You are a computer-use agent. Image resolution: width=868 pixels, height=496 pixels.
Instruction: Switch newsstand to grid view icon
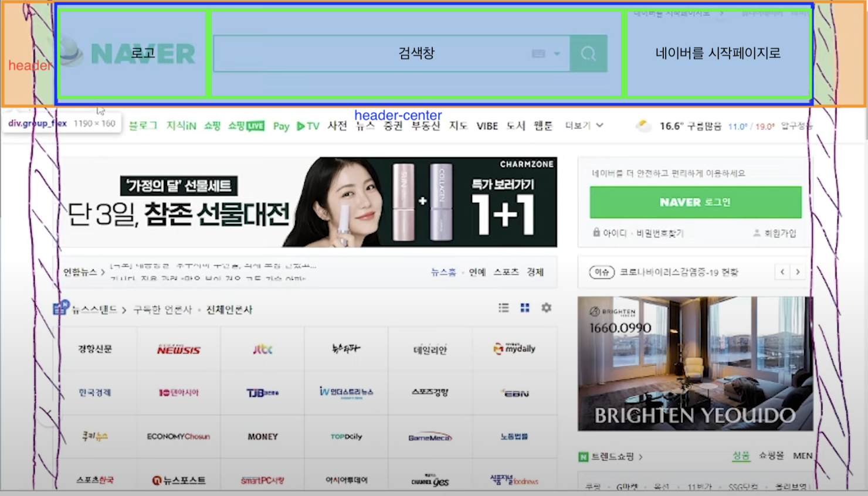(x=525, y=308)
